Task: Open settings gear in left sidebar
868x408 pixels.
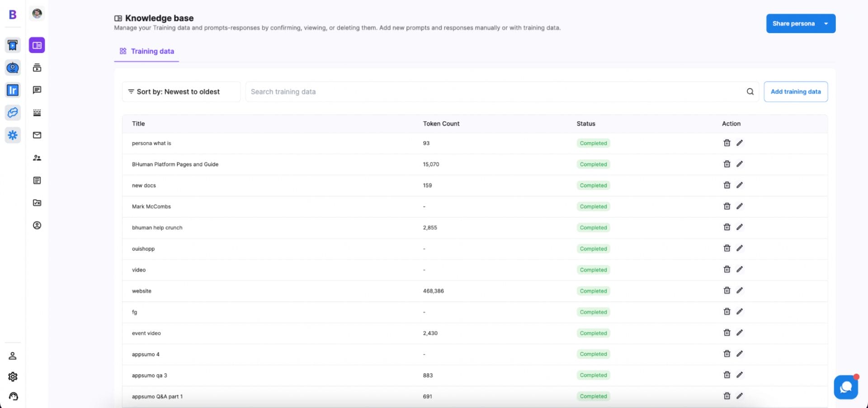Action: coord(13,377)
